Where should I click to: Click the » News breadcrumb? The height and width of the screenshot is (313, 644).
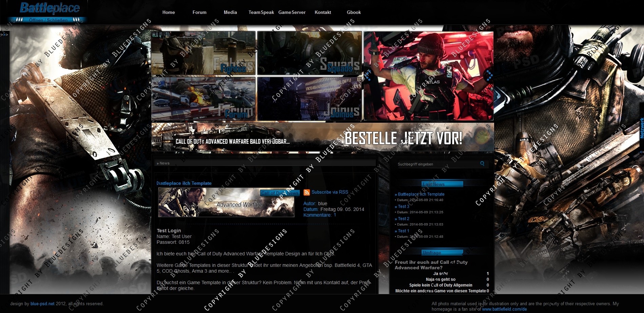[163, 163]
